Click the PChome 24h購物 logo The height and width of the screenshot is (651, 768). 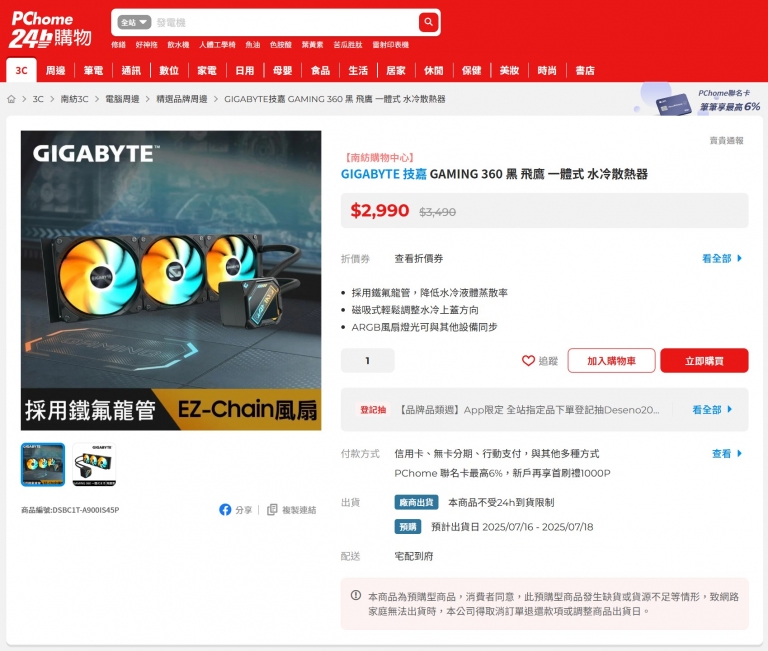tap(50, 30)
